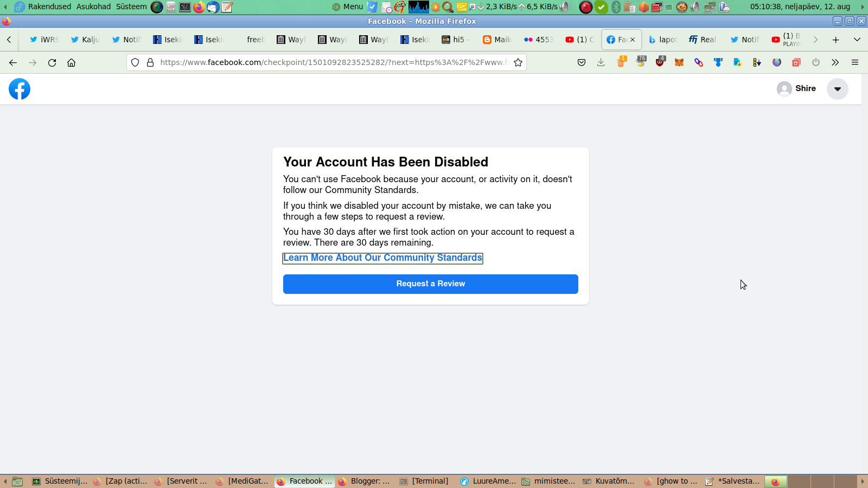Image resolution: width=868 pixels, height=488 pixels.
Task: List all tabs dropdown arrow
Action: (x=857, y=40)
